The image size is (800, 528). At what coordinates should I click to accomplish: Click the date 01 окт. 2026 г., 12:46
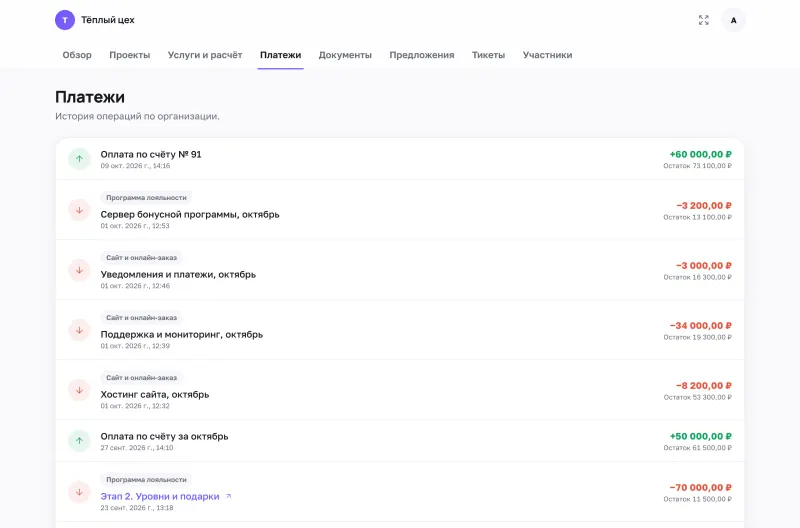[x=135, y=286]
